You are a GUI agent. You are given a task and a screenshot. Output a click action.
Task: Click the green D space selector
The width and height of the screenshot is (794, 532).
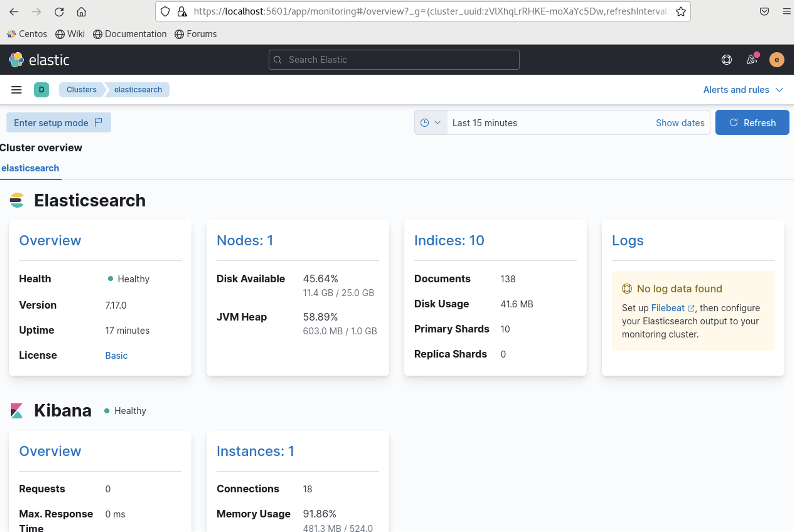(x=41, y=90)
